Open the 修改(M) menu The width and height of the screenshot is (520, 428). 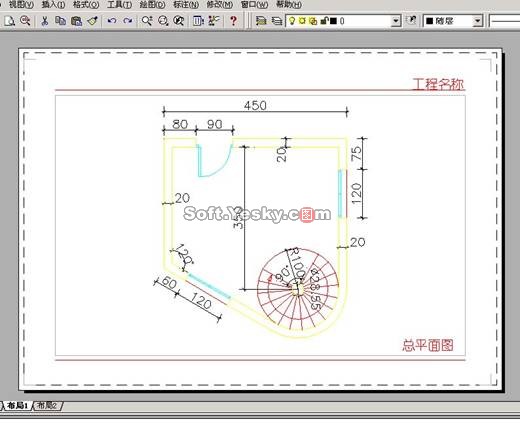tap(220, 5)
